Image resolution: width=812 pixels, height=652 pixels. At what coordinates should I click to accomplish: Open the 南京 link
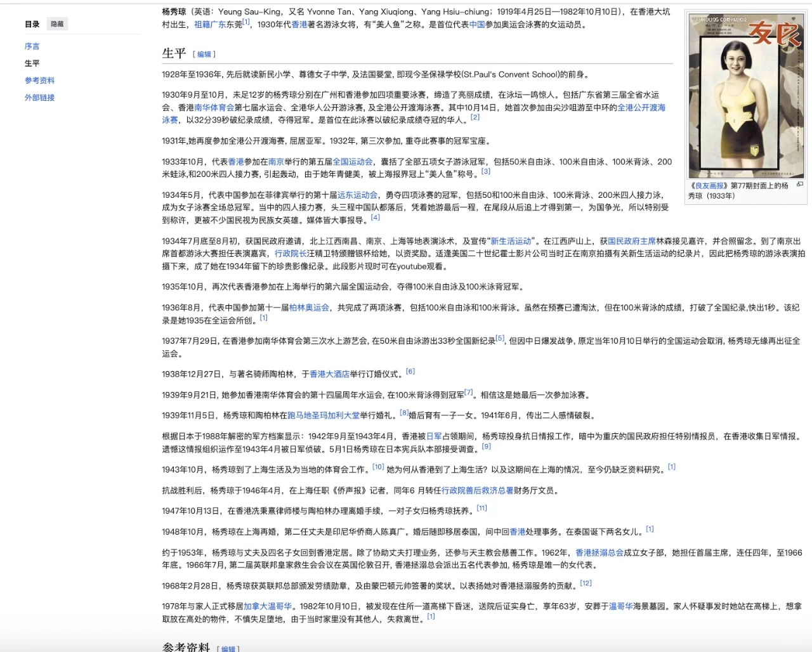click(x=276, y=162)
